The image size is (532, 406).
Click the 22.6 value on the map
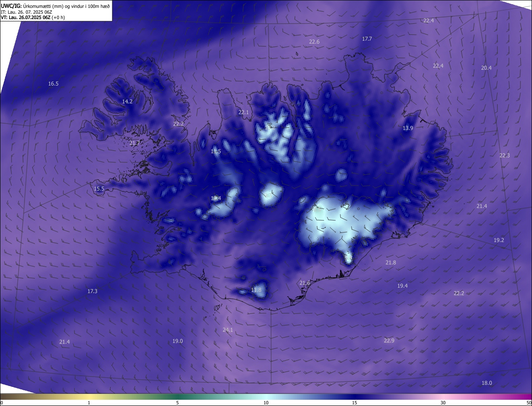click(x=314, y=42)
